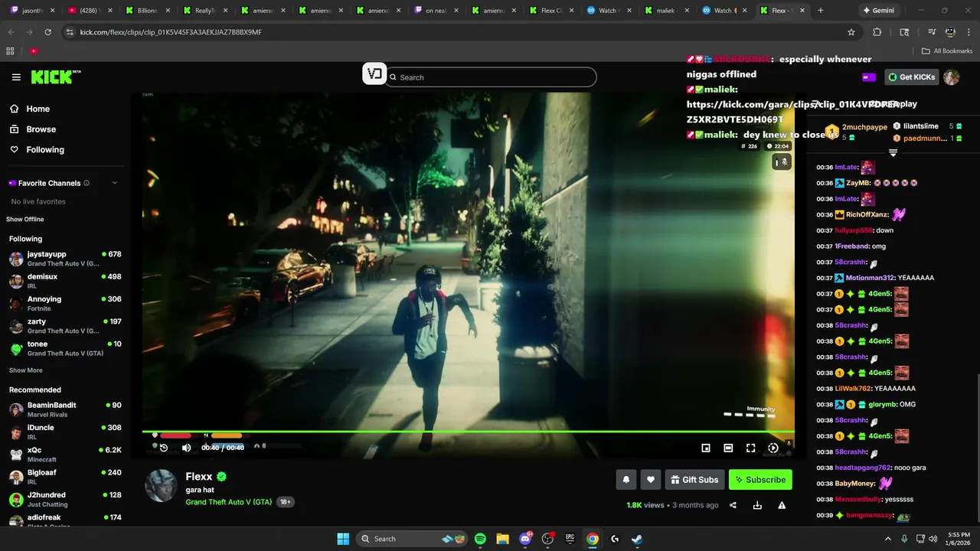
Task: Click the Gemini button in Chrome
Action: (x=878, y=11)
